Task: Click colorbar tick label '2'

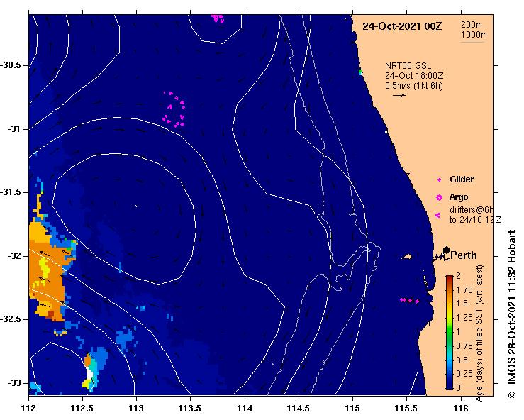Action: tap(458, 275)
